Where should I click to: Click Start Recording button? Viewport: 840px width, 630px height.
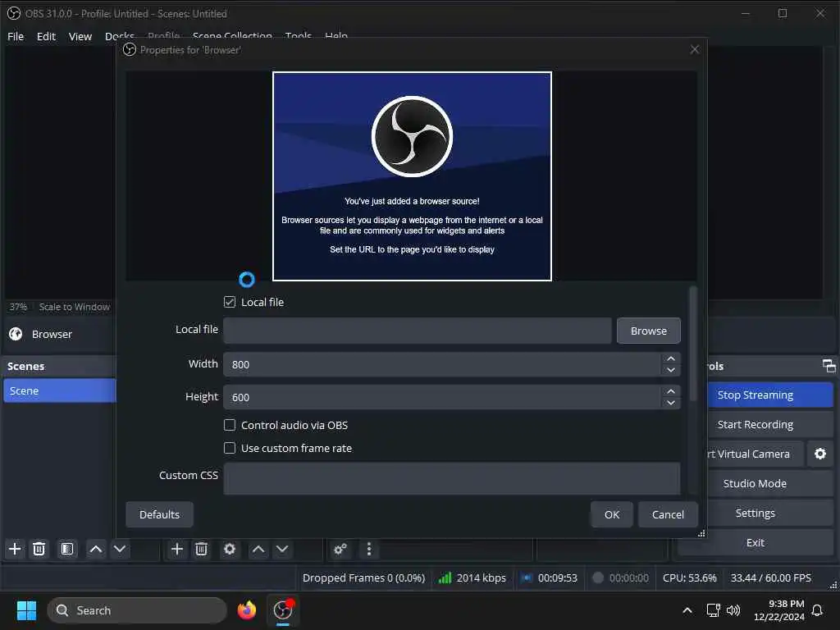point(769,425)
